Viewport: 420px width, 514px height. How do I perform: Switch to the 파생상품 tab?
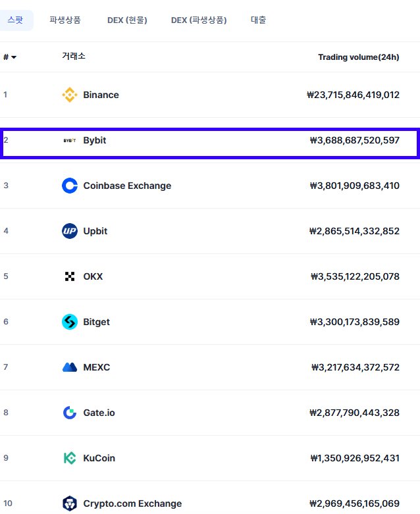[x=65, y=20]
